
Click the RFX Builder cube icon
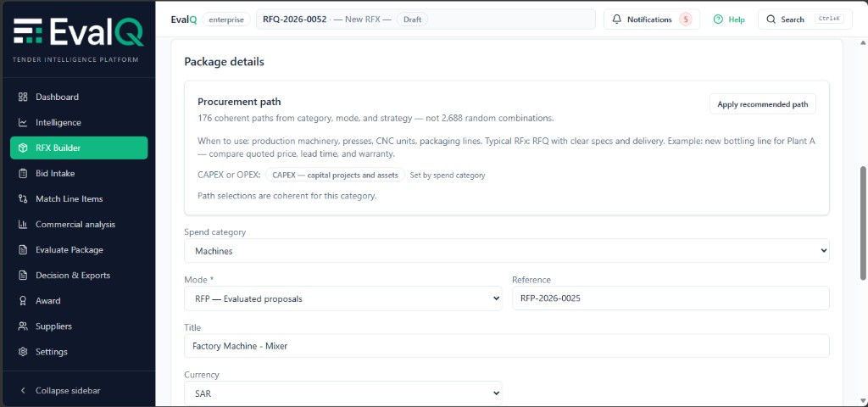(x=23, y=148)
